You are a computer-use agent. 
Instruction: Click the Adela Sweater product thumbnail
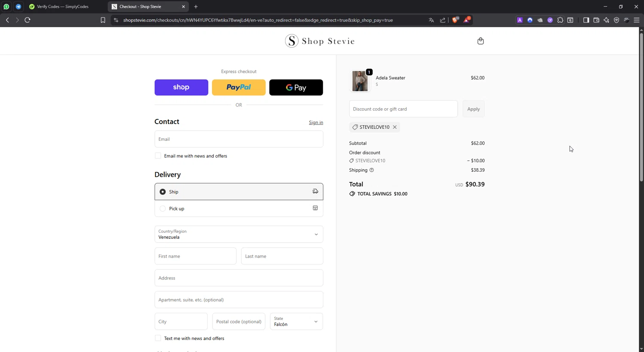(360, 81)
